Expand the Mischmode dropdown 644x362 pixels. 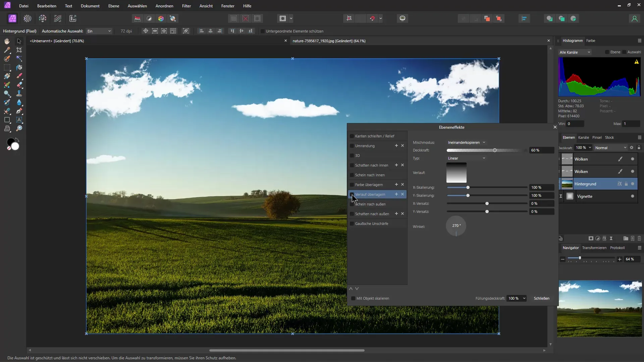click(x=466, y=142)
